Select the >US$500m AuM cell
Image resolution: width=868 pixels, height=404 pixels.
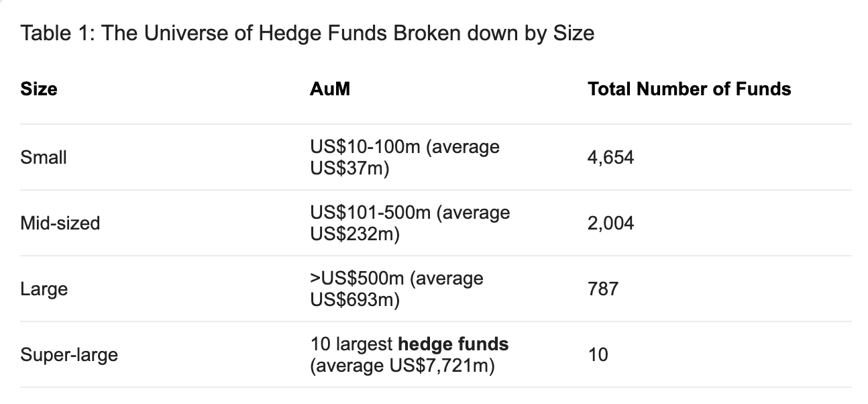(x=396, y=289)
